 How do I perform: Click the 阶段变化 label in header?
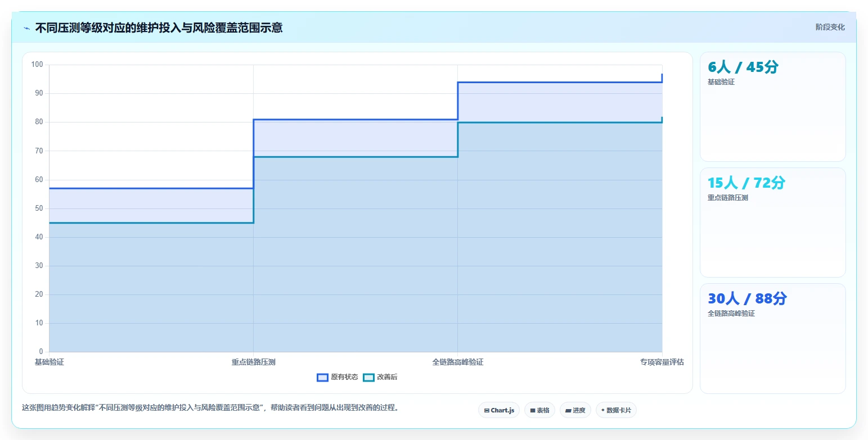(x=830, y=27)
